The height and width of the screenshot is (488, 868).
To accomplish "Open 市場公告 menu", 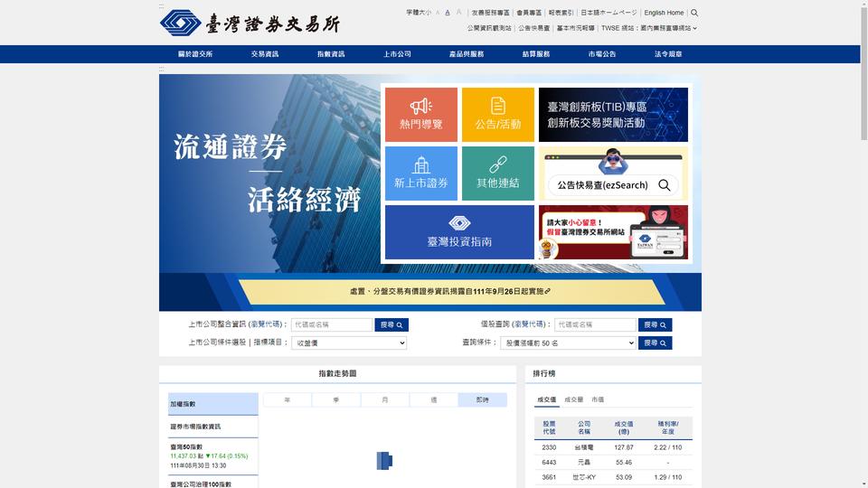I will tap(602, 54).
